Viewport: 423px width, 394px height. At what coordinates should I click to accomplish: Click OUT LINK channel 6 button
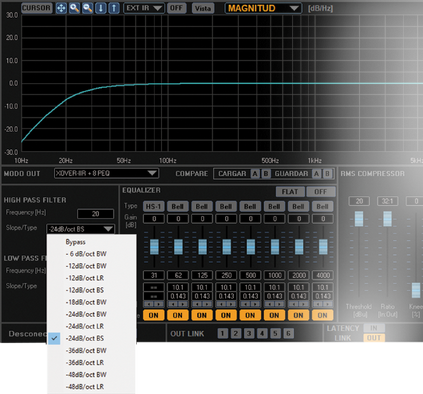[x=289, y=333]
